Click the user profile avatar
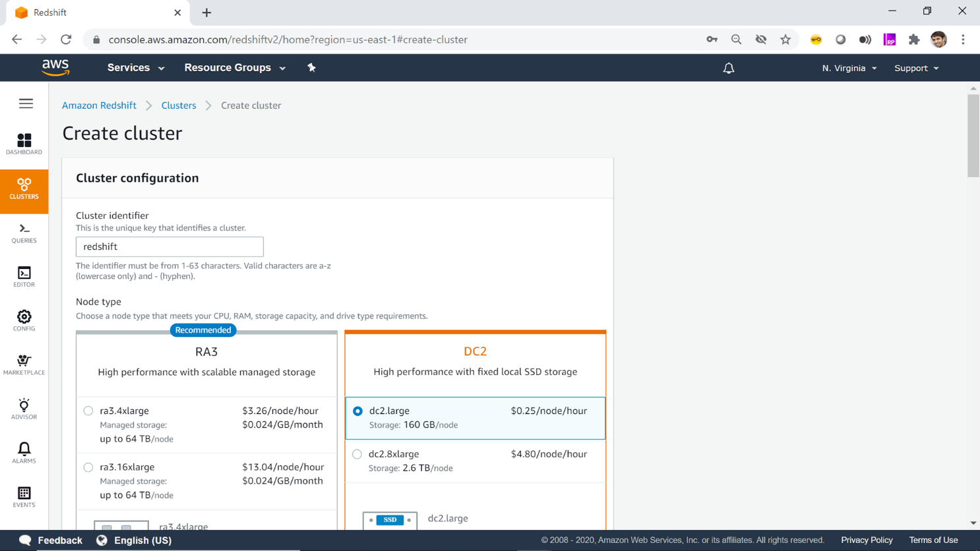Image resolution: width=980 pixels, height=551 pixels. [938, 40]
